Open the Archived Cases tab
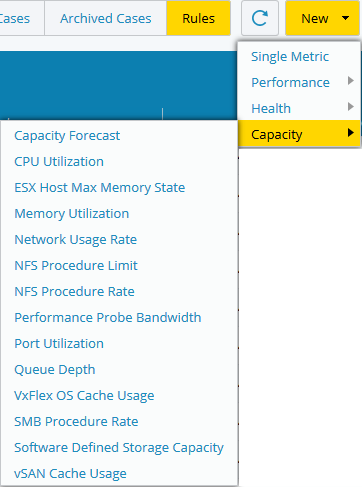Screen dimensions: 362x487 [x=106, y=18]
